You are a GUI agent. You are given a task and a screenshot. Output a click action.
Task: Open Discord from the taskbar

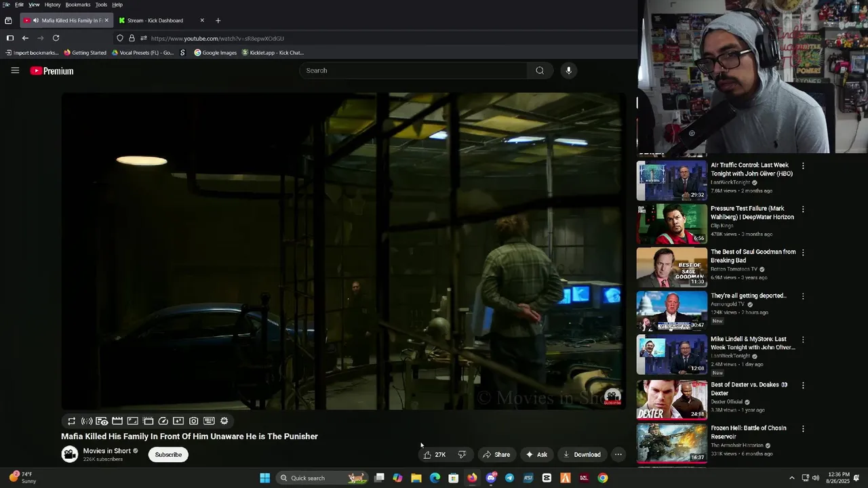(491, 478)
